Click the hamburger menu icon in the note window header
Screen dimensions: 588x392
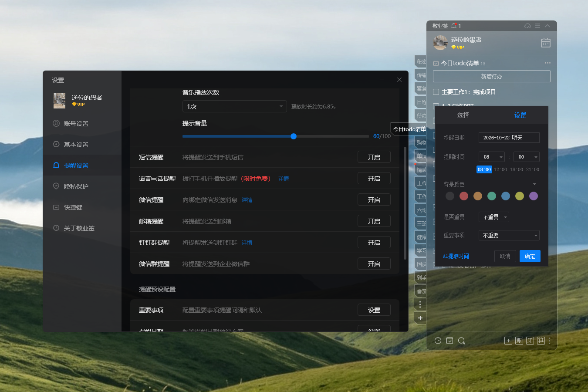[x=537, y=26]
